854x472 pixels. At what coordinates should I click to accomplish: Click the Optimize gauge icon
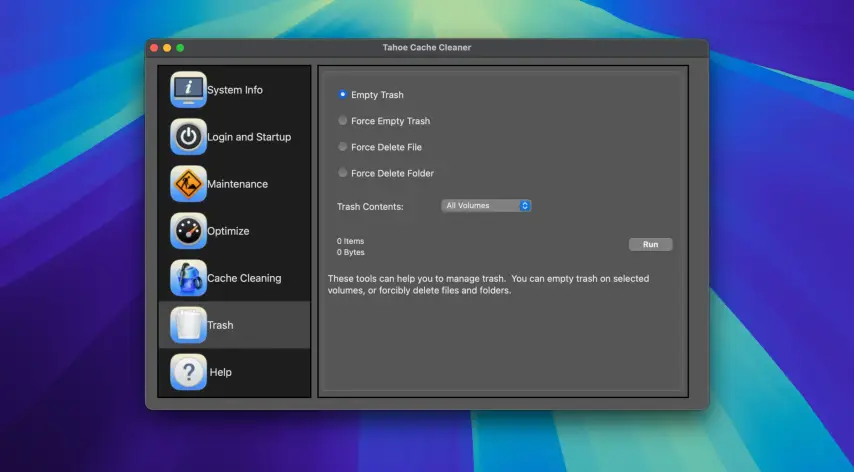188,231
